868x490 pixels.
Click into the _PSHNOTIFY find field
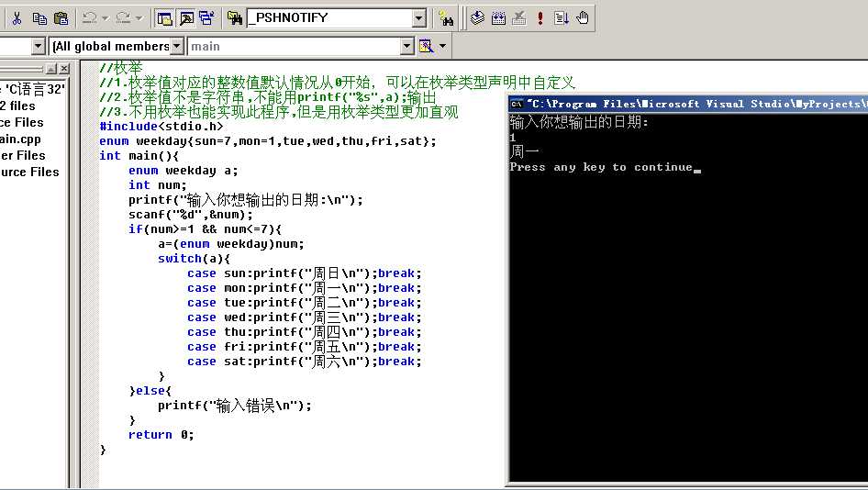[x=330, y=18]
